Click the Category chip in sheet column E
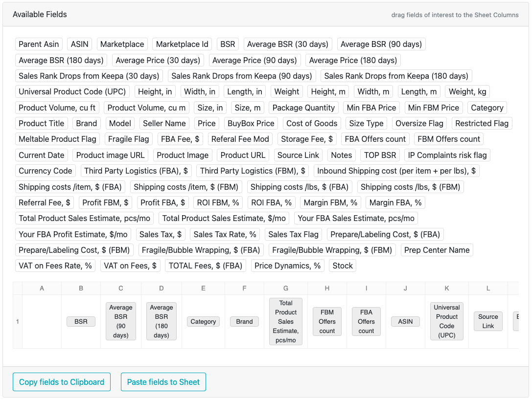Screen dimensions: 532x400 coord(203,321)
